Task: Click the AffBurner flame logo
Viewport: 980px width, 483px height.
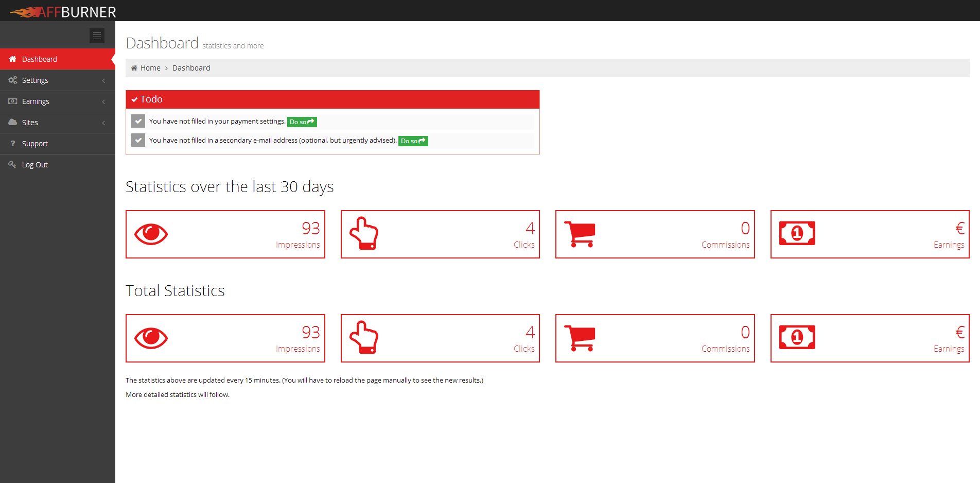Action: (63, 11)
